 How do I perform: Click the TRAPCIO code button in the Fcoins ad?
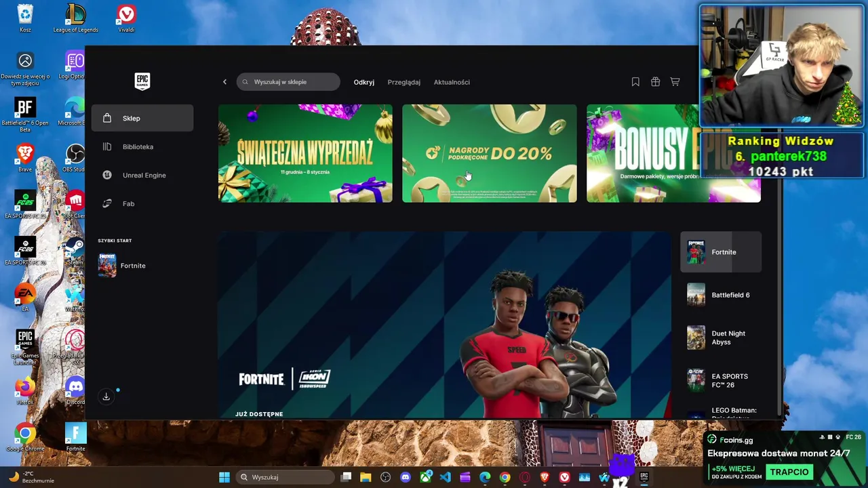point(789,472)
